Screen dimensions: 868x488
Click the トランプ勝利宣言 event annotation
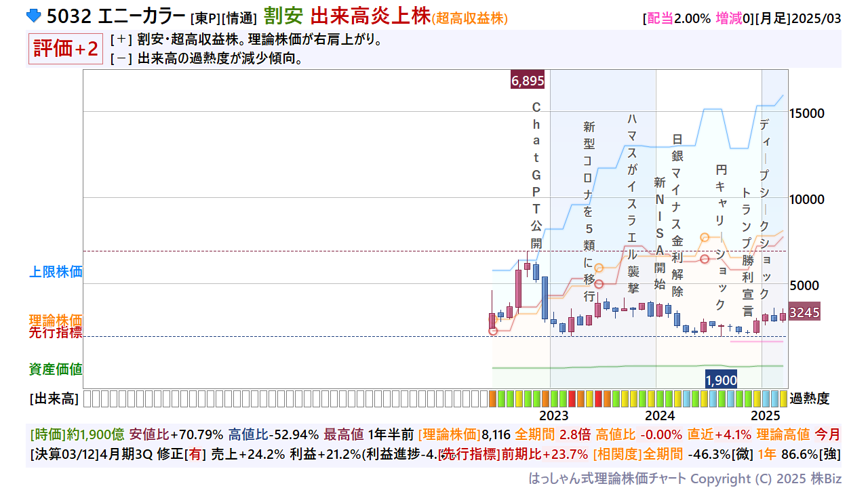tap(747, 252)
